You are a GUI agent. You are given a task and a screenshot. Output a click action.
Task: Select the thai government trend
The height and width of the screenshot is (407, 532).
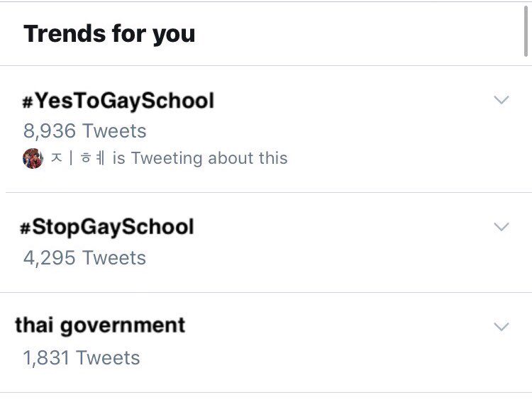(100, 325)
